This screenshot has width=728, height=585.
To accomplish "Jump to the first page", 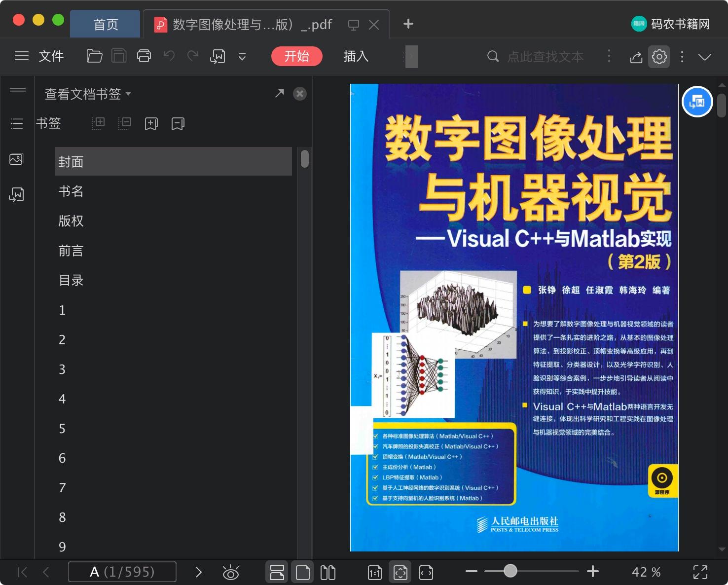I will pyautogui.click(x=22, y=572).
